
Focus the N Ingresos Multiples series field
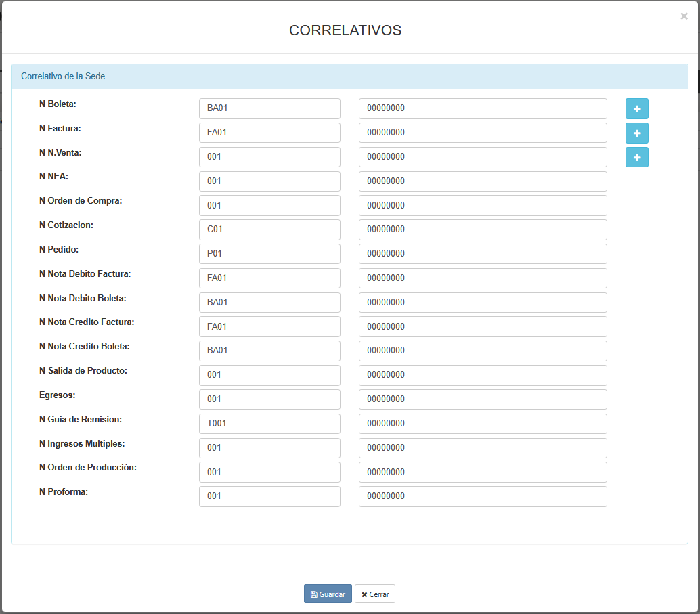pyautogui.click(x=269, y=448)
